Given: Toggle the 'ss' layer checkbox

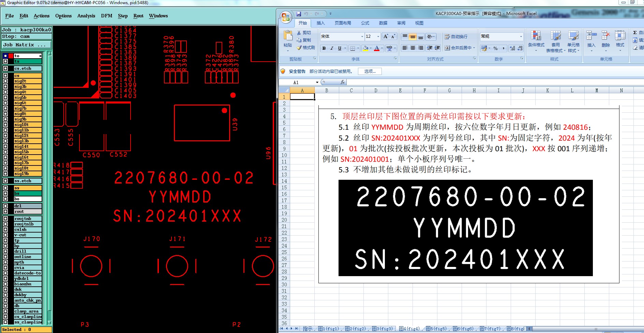Looking at the screenshot, I should coord(5,188).
